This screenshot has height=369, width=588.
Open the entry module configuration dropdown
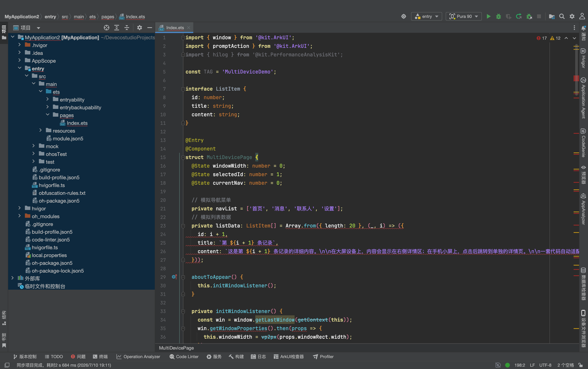click(426, 16)
